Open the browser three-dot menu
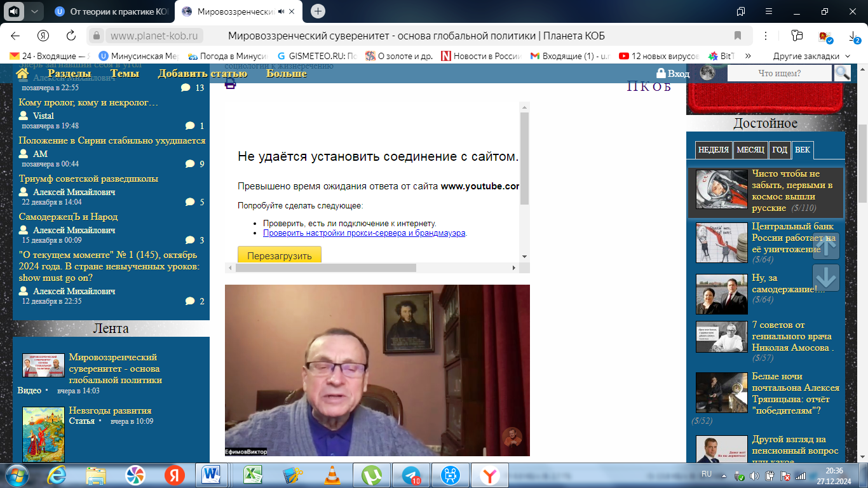The height and width of the screenshot is (488, 868). point(766,36)
